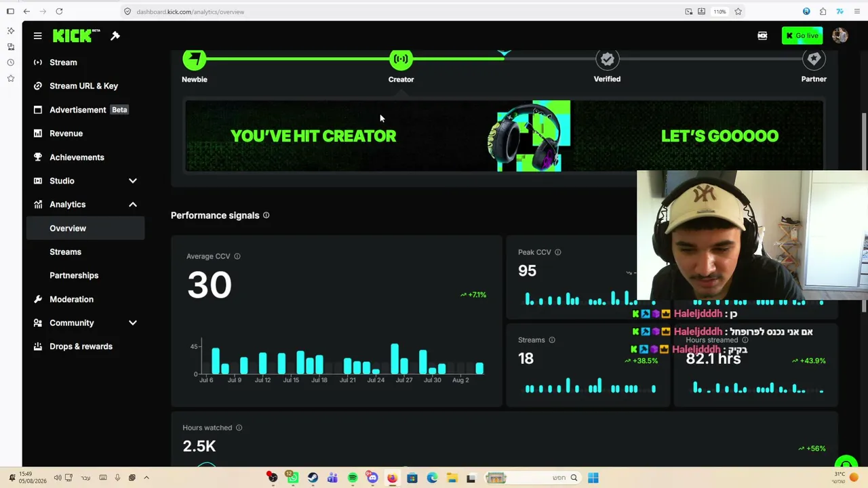Click the 110% zoom level indicator
The height and width of the screenshot is (488, 868).
[x=719, y=12]
